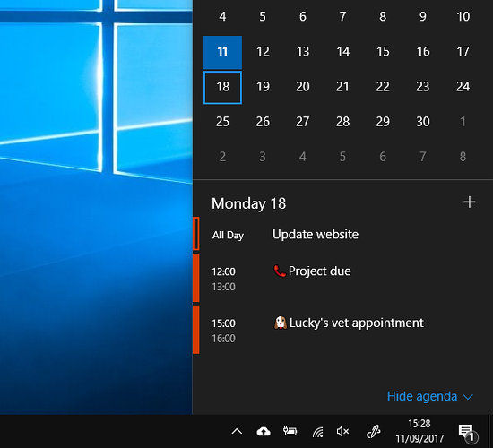Select date 9 in the top row
This screenshot has width=493, height=448.
(423, 17)
